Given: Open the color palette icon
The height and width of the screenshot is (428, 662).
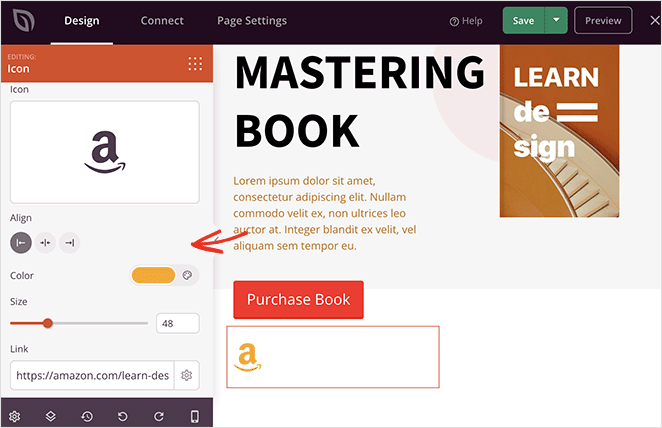Looking at the screenshot, I should click(187, 275).
